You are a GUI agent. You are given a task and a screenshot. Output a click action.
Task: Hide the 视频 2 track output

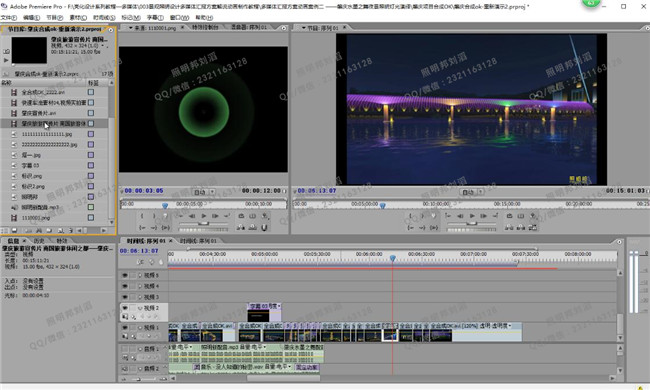125,308
